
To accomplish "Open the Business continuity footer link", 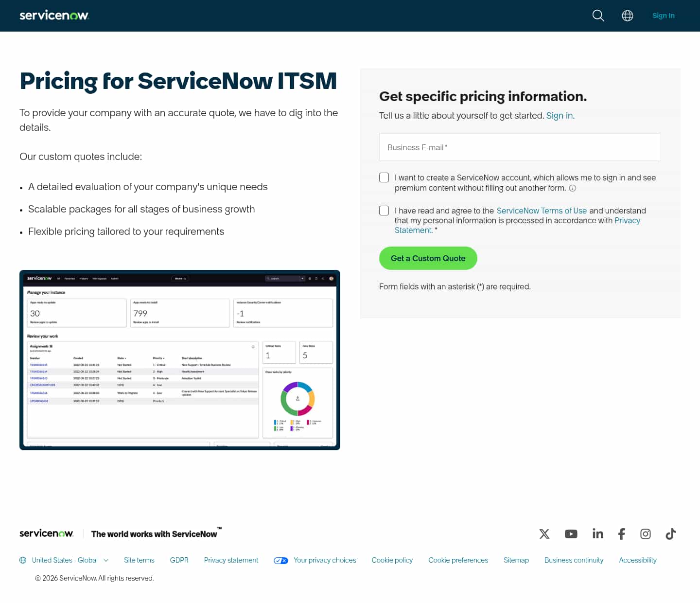I will pos(574,560).
